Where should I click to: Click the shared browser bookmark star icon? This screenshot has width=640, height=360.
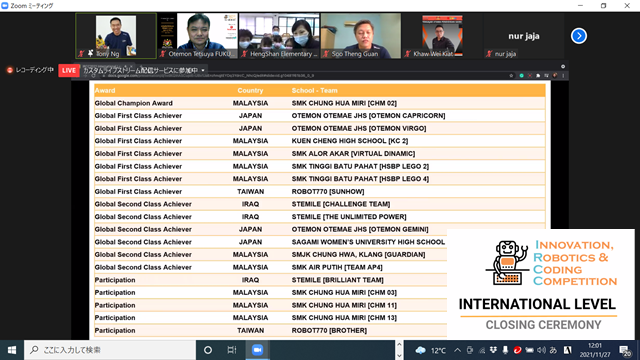511,76
